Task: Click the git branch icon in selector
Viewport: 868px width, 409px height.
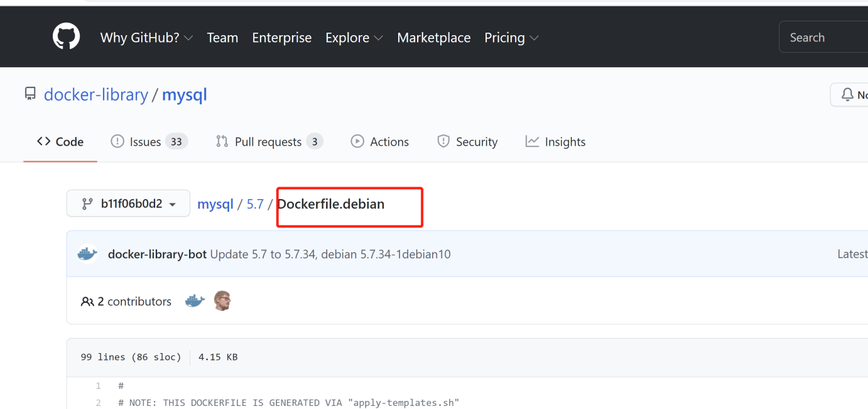Action: [x=87, y=204]
